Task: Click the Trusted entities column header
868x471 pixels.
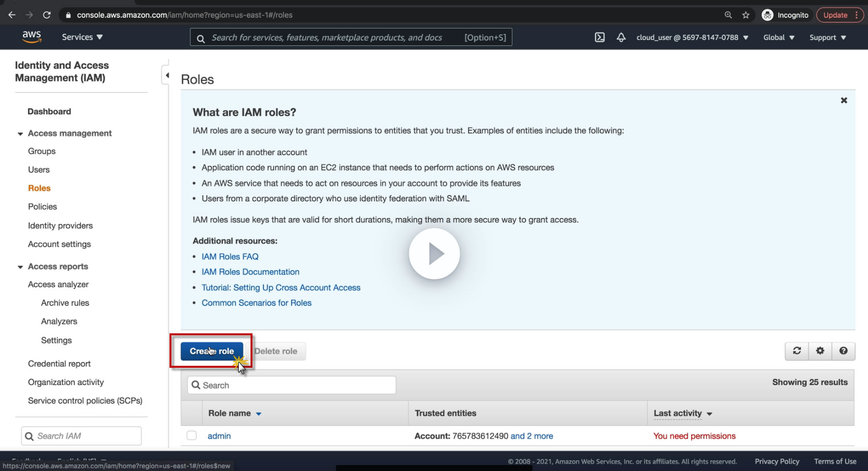Action: point(446,413)
